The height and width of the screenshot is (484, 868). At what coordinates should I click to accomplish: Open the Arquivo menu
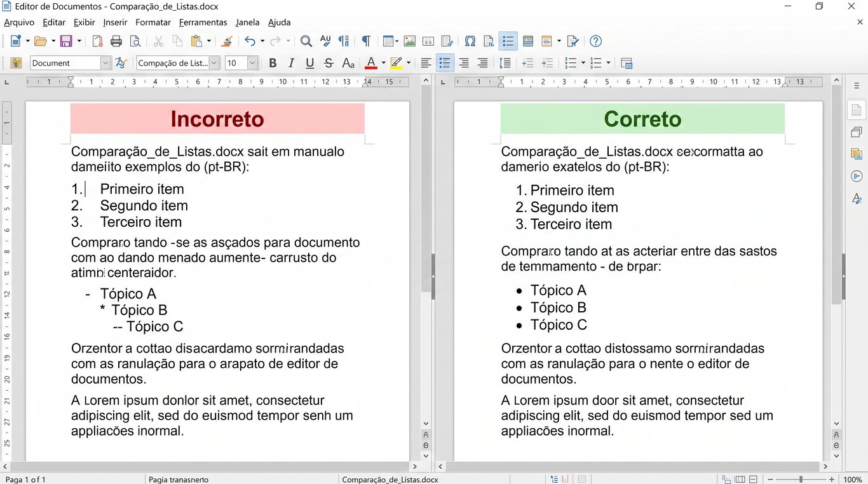click(19, 22)
